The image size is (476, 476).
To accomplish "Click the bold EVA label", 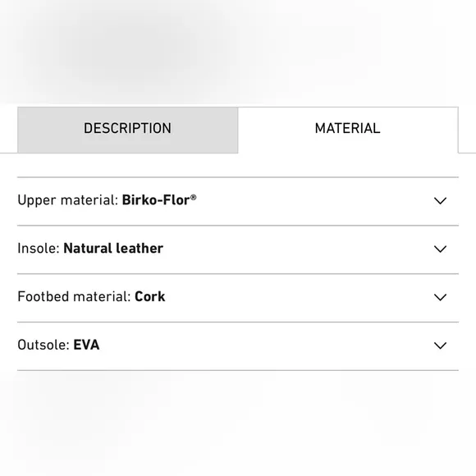I will point(86,345).
